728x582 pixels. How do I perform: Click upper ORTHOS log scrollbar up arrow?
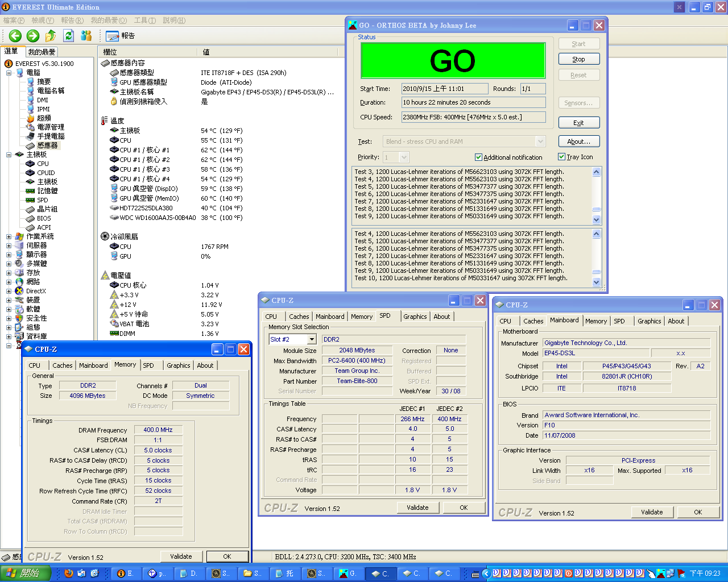click(x=596, y=172)
